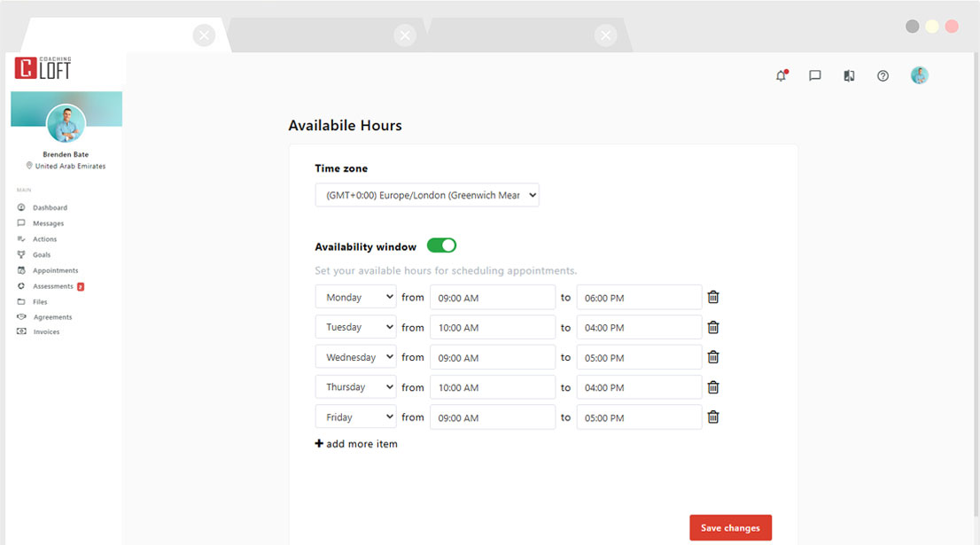Screen dimensions: 980x545
Task: Click the trash icon beside Friday
Action: [x=713, y=417]
